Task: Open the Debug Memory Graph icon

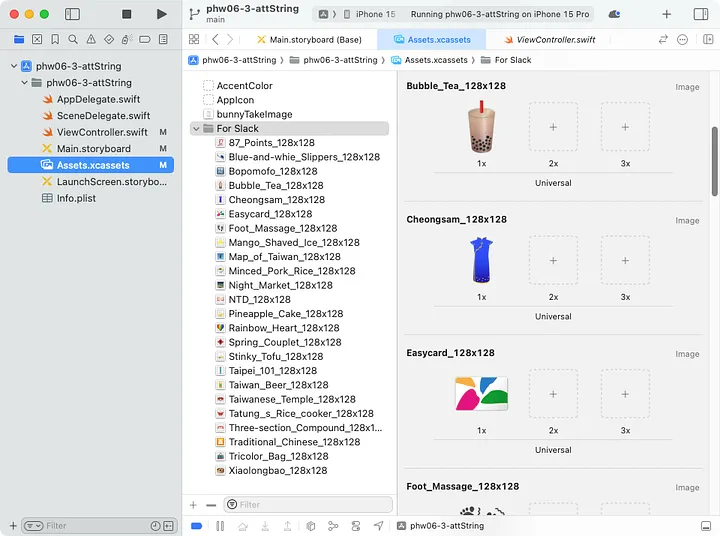Action: click(x=333, y=526)
